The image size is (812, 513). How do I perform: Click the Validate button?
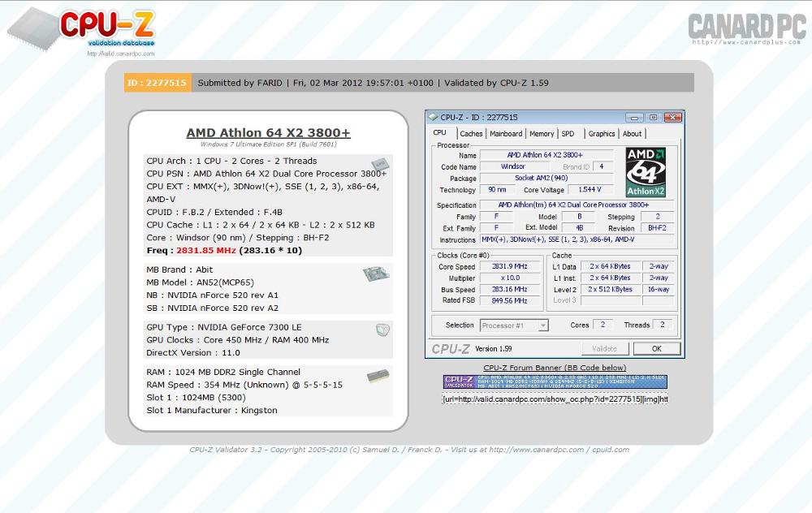(604, 348)
